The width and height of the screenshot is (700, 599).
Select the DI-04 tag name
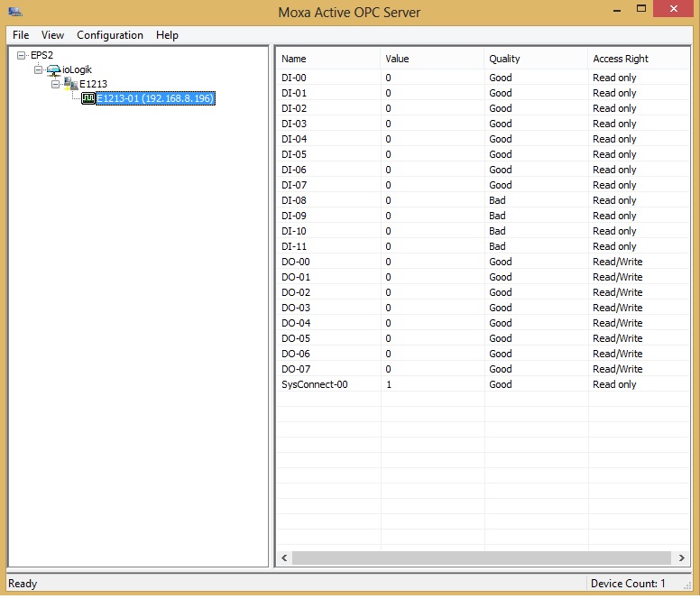[294, 139]
